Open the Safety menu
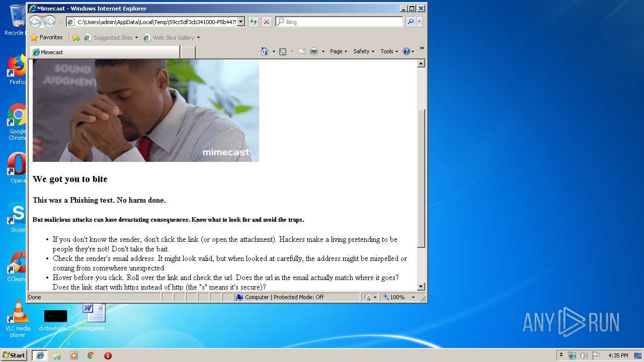This screenshot has height=362, width=644. [x=364, y=51]
